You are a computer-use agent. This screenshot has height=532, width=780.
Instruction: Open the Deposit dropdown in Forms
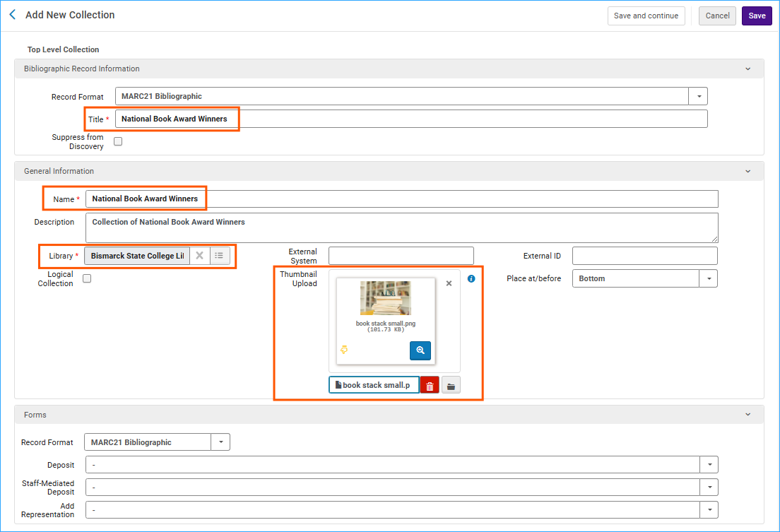click(x=709, y=464)
